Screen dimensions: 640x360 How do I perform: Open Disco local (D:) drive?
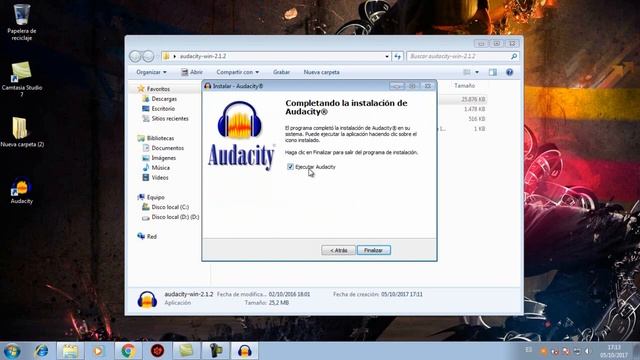pos(175,217)
